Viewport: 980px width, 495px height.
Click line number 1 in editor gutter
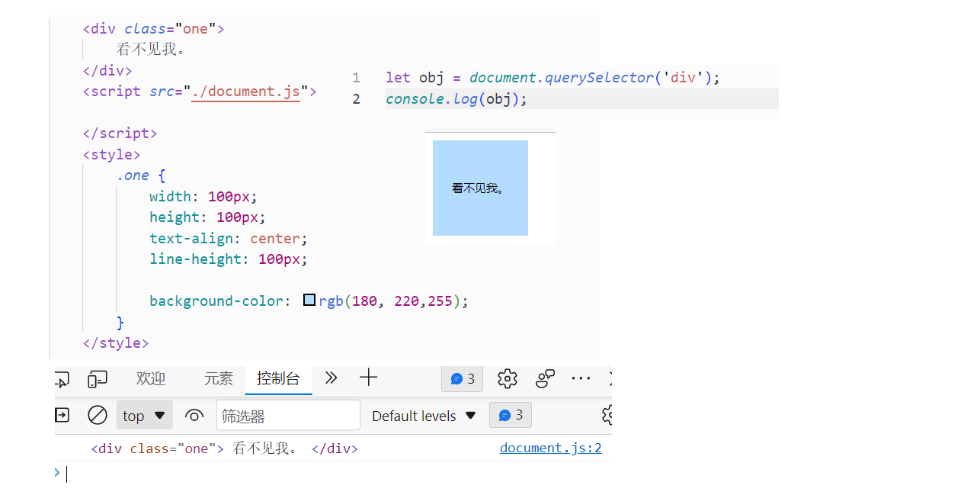[356, 78]
